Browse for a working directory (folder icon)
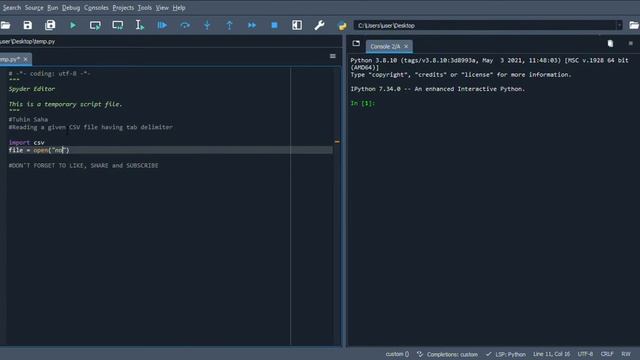640x360 pixels. 634,25
